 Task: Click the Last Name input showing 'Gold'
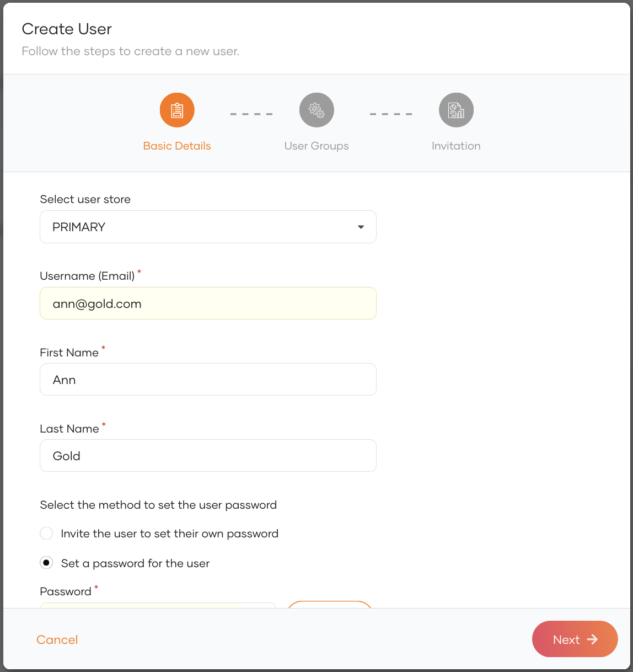click(208, 455)
